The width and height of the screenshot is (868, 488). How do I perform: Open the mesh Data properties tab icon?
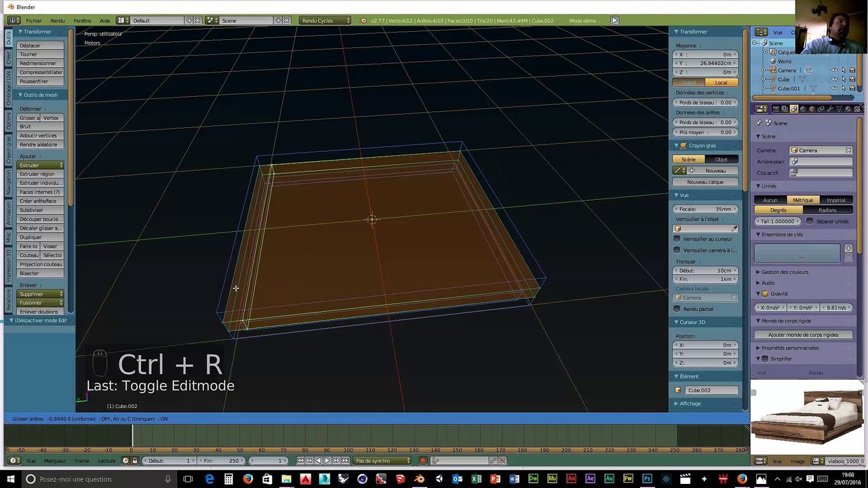tap(839, 109)
